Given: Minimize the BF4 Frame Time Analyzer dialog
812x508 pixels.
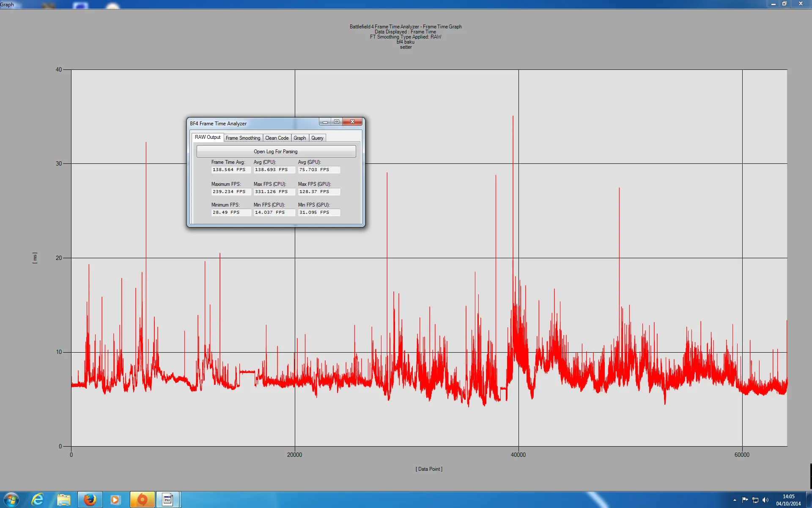Looking at the screenshot, I should pos(325,122).
